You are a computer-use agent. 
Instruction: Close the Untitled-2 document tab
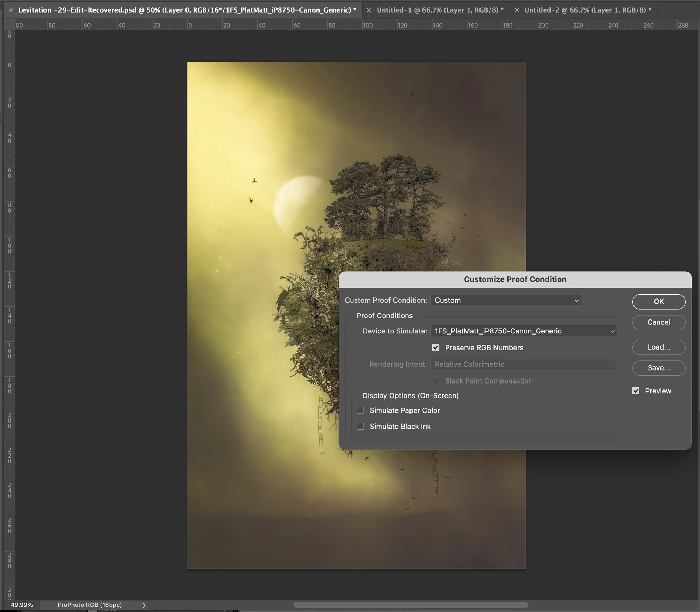point(517,10)
